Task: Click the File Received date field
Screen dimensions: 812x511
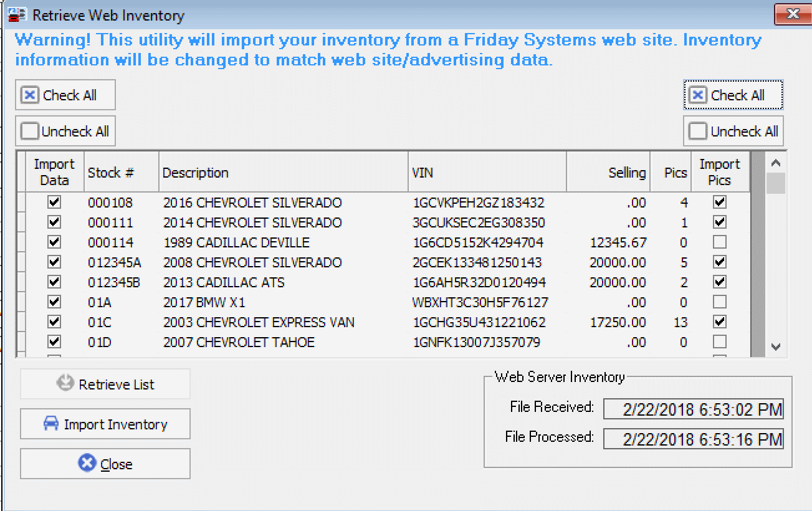Action: tap(693, 409)
